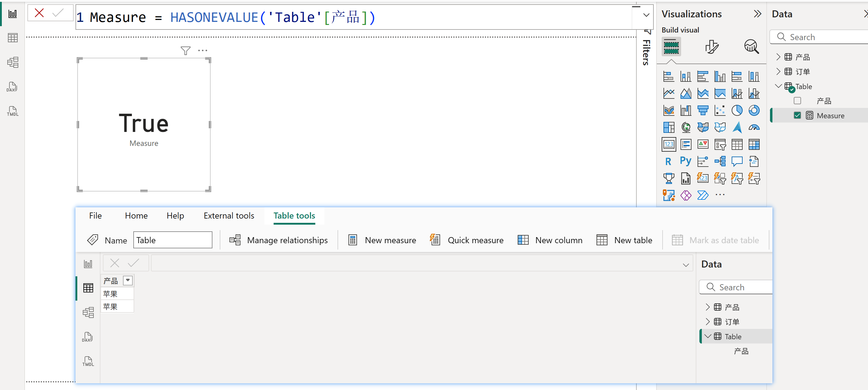Open the card visual's filter icon

point(185,50)
